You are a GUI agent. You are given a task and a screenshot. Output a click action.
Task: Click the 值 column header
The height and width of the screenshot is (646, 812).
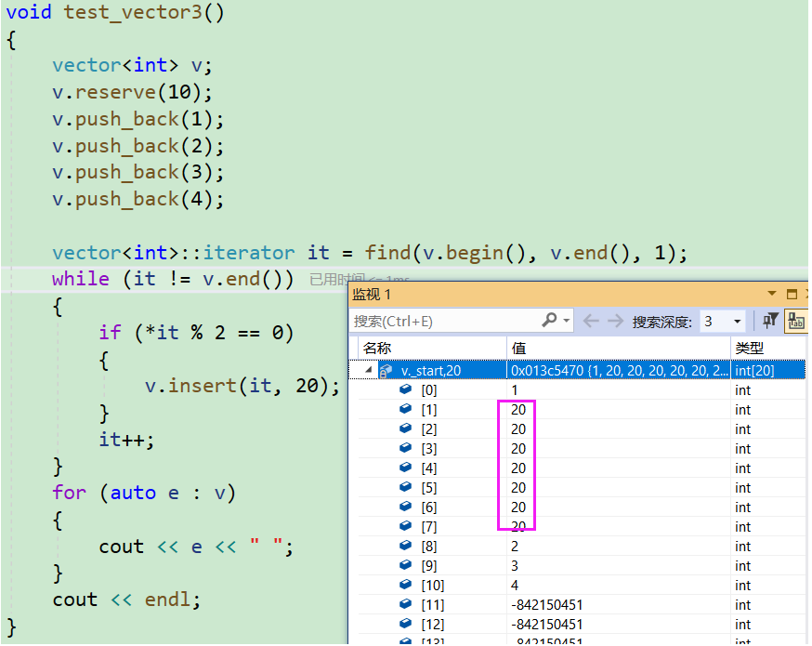[518, 349]
